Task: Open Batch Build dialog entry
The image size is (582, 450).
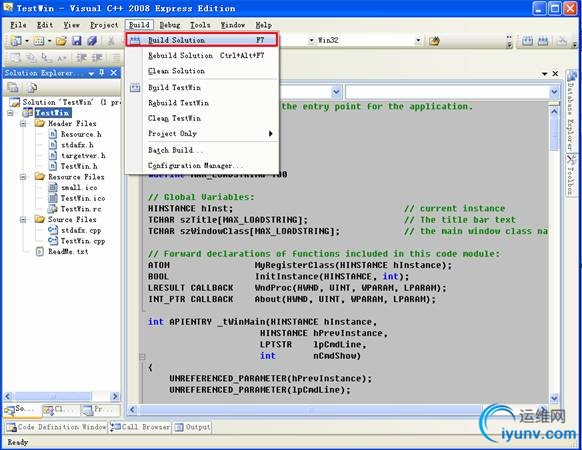Action: (x=202, y=150)
